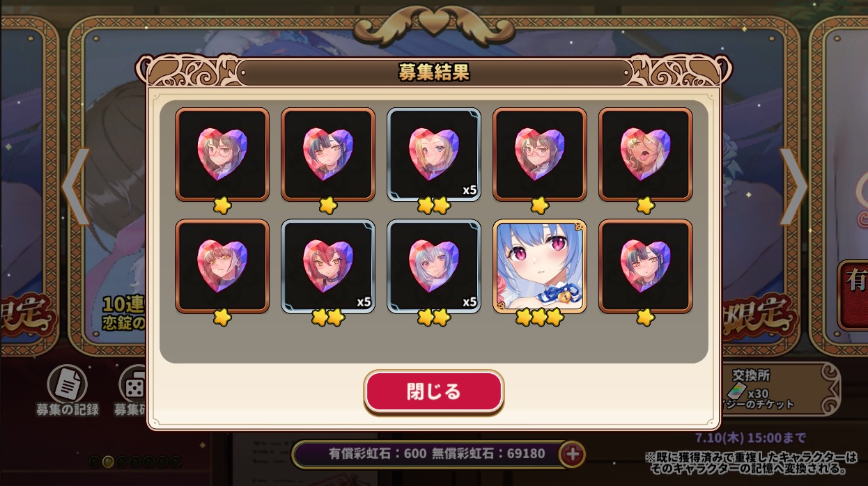Select the dark-haired heart gem in top row
Image resolution: width=868 pixels, height=486 pixels.
pyautogui.click(x=328, y=155)
